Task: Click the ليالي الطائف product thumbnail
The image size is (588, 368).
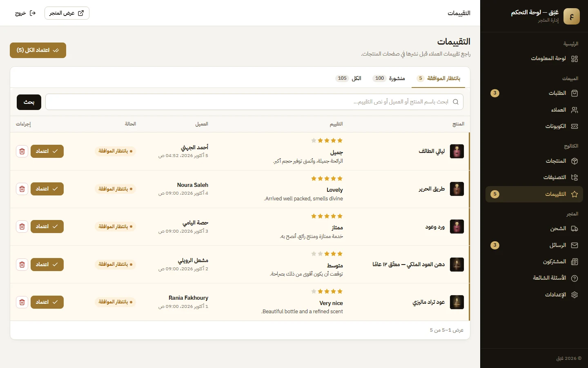Action: (457, 151)
